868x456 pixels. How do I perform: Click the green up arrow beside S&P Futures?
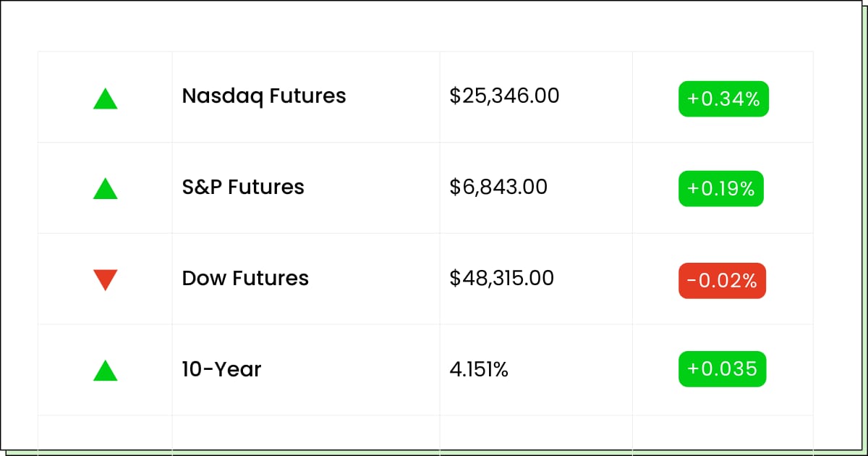tap(106, 189)
